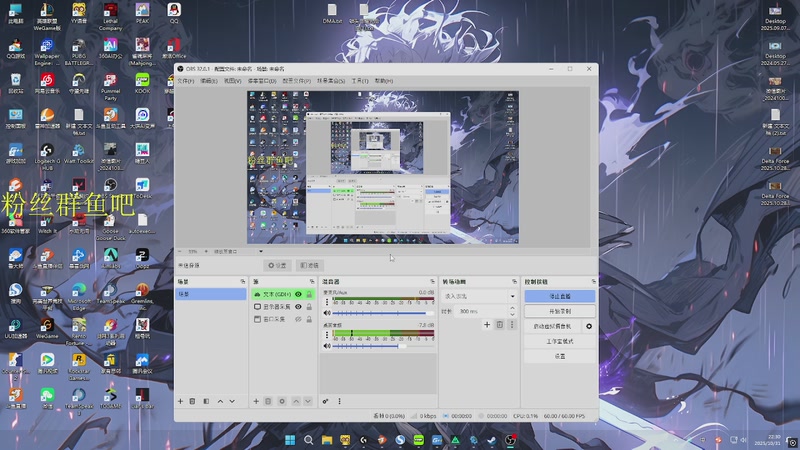Pop out the Controls dock panel

[x=593, y=282]
